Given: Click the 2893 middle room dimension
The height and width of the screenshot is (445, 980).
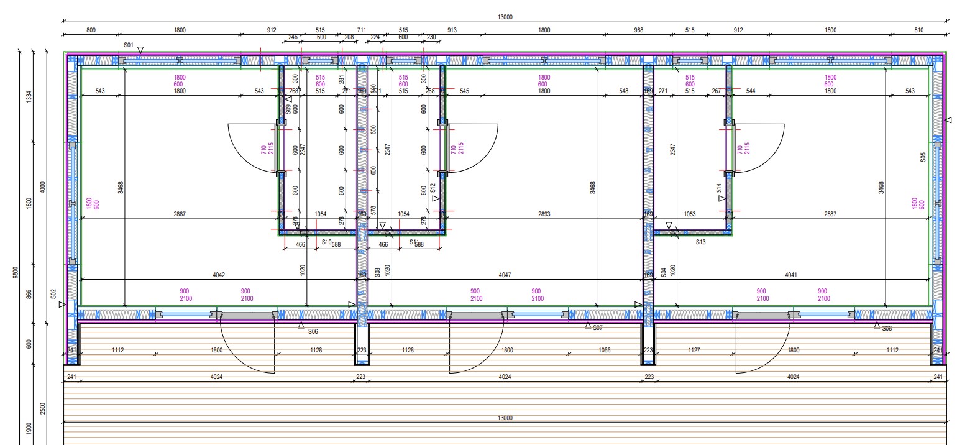Looking at the screenshot, I should pyautogui.click(x=544, y=214).
